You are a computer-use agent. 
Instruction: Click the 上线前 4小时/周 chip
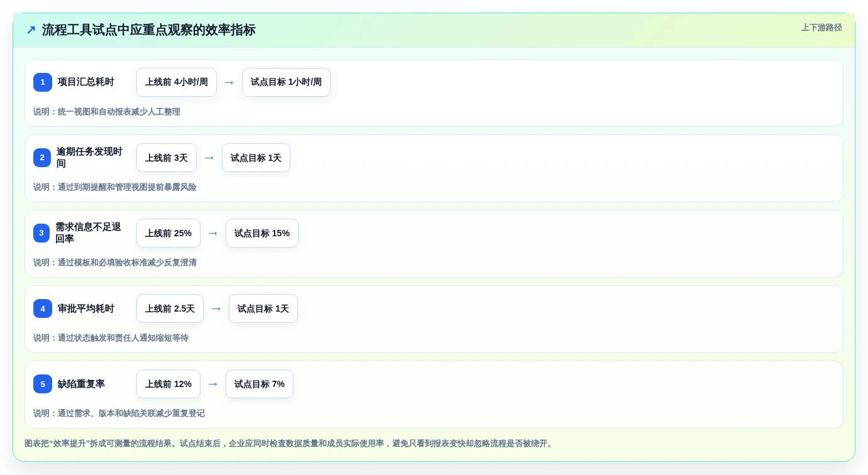pyautogui.click(x=177, y=82)
